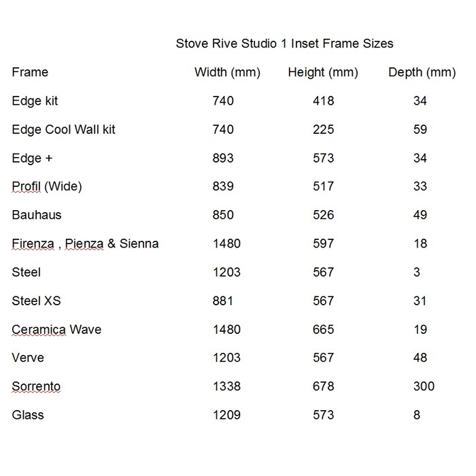This screenshot has height=476, width=476.
Task: Select the Edge + frame name
Action: click(32, 158)
